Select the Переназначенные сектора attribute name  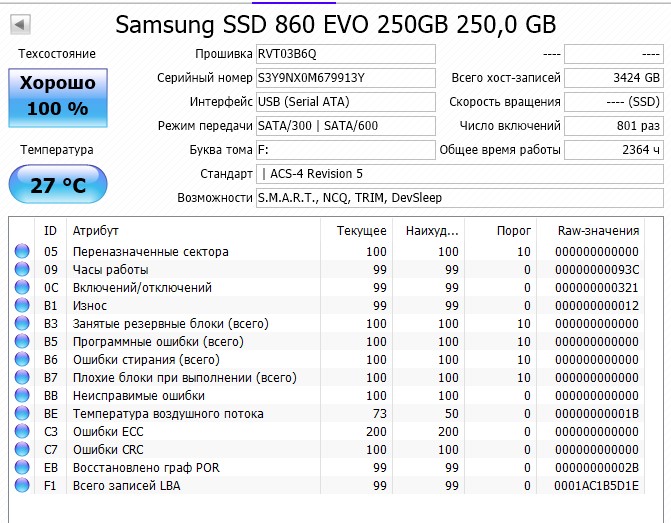[x=151, y=252]
